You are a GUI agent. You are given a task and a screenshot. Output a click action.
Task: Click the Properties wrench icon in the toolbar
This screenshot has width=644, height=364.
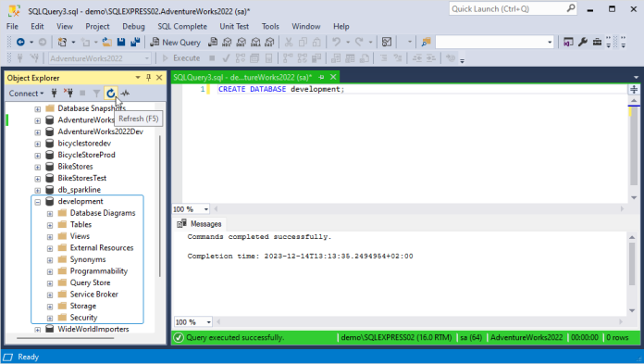(583, 42)
